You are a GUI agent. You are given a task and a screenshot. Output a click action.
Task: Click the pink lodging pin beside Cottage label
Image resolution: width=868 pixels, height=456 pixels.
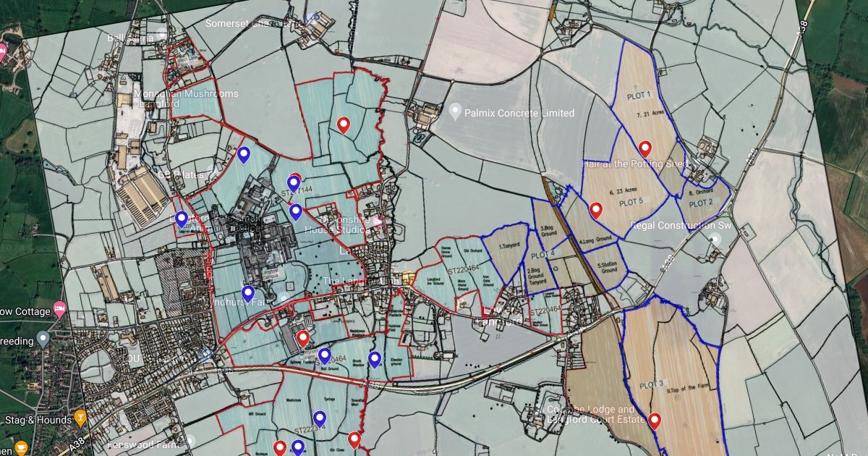point(60,311)
